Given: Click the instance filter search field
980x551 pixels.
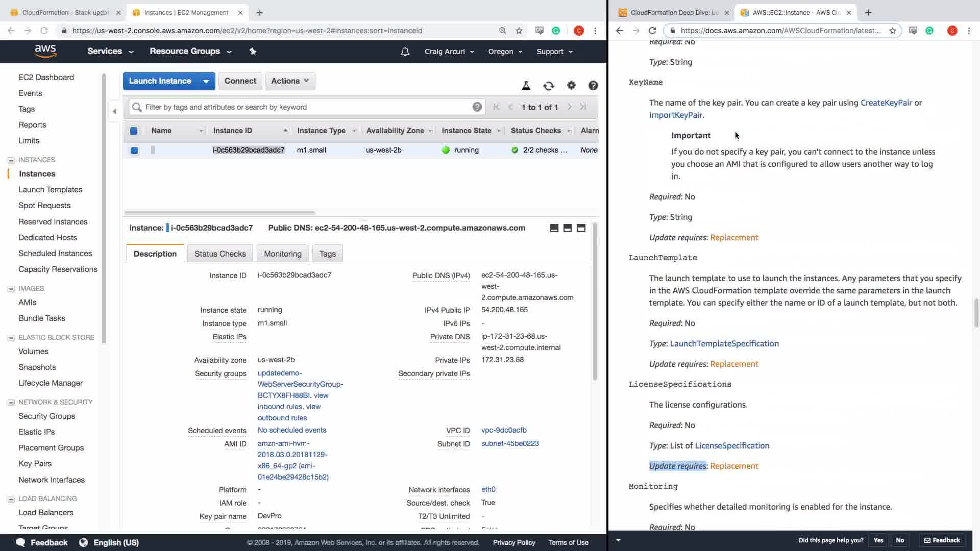Looking at the screenshot, I should coord(306,107).
